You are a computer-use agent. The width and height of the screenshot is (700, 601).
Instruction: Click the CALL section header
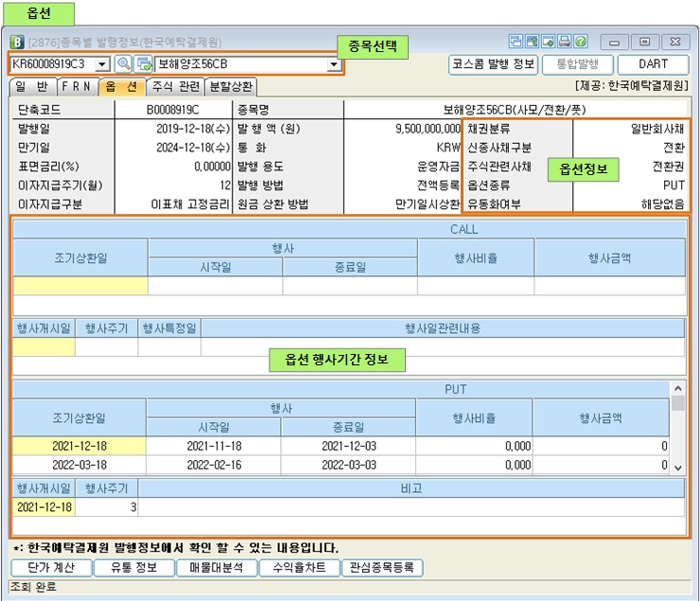click(350, 229)
